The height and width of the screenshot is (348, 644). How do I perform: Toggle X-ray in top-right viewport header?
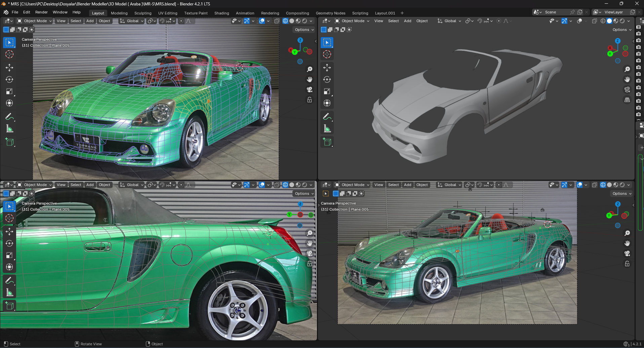pyautogui.click(x=594, y=21)
